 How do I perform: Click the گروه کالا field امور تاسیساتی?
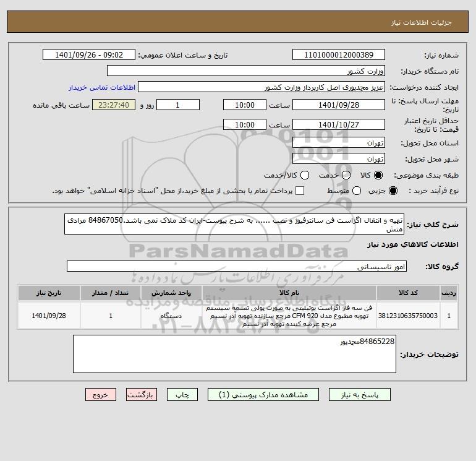click(237, 267)
